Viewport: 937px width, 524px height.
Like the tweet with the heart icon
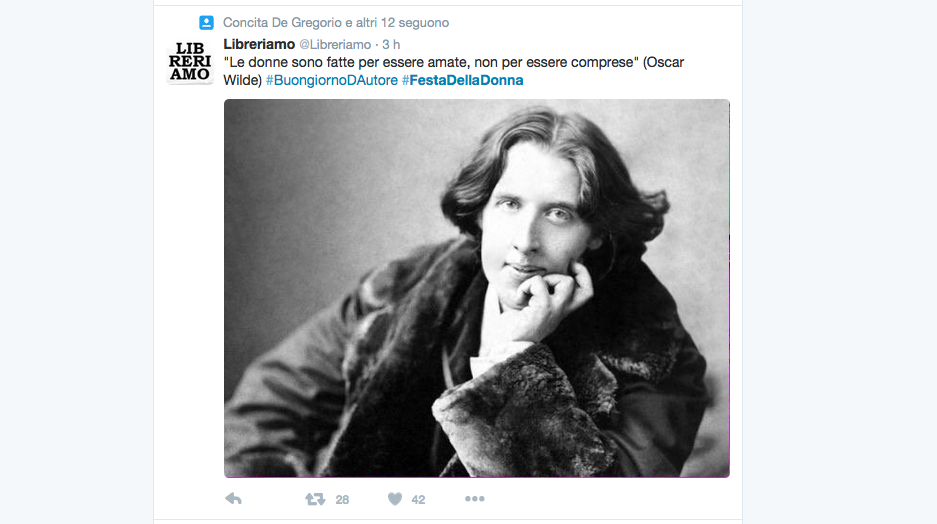395,499
